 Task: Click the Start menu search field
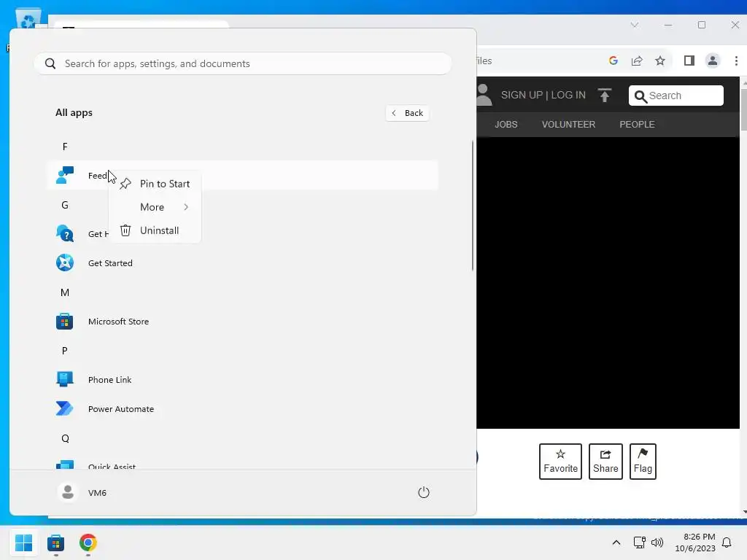pos(242,64)
